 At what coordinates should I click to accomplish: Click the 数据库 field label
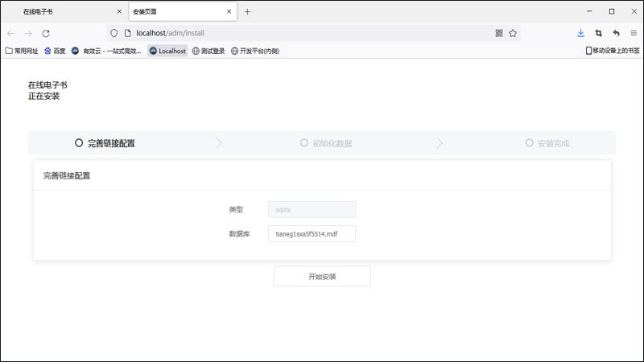[x=239, y=234]
